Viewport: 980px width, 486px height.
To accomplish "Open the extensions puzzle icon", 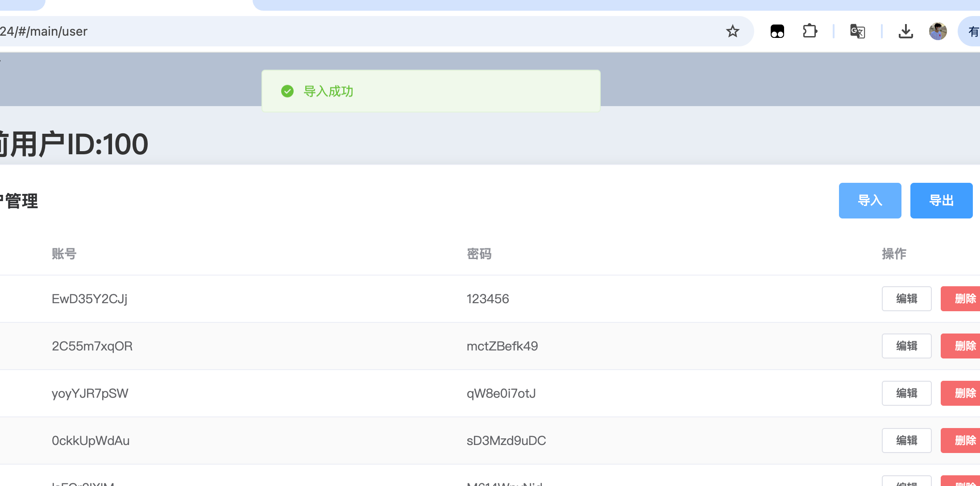I will pyautogui.click(x=810, y=31).
